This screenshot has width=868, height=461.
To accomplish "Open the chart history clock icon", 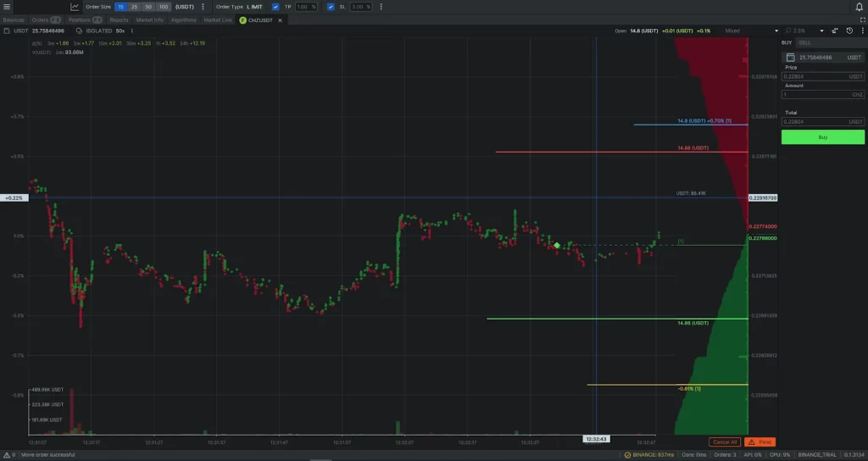I will click(849, 31).
